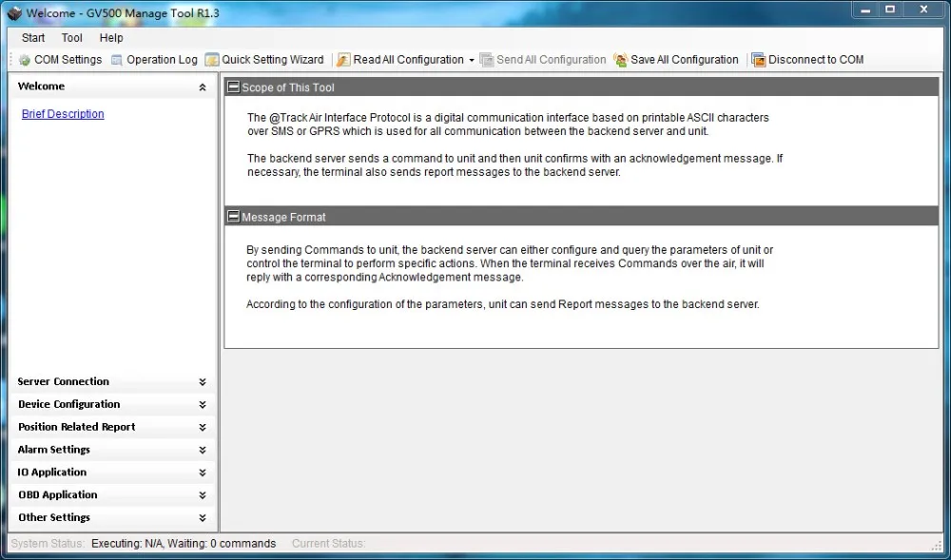Expand the OBD Application chevron

point(202,495)
